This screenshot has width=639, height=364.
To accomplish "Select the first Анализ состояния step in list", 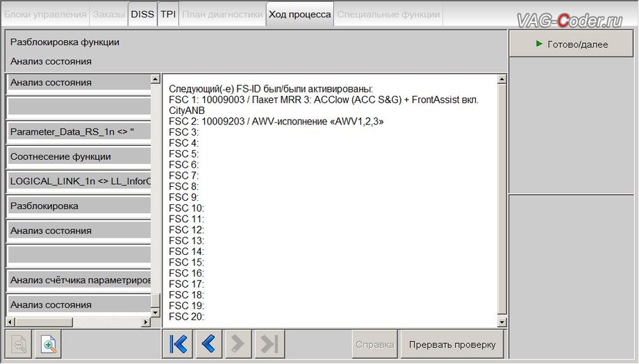I will click(79, 83).
